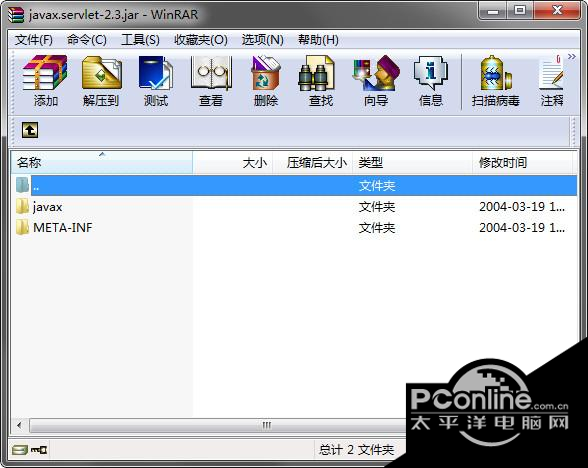Image resolution: width=588 pixels, height=468 pixels.
Task: Expand hidden toolbar buttons chevron
Action: [572, 57]
